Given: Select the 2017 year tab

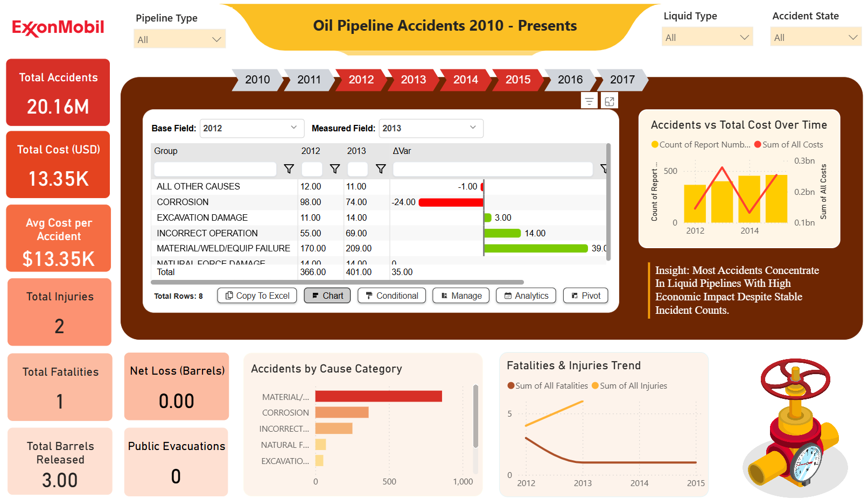Looking at the screenshot, I should click(622, 80).
